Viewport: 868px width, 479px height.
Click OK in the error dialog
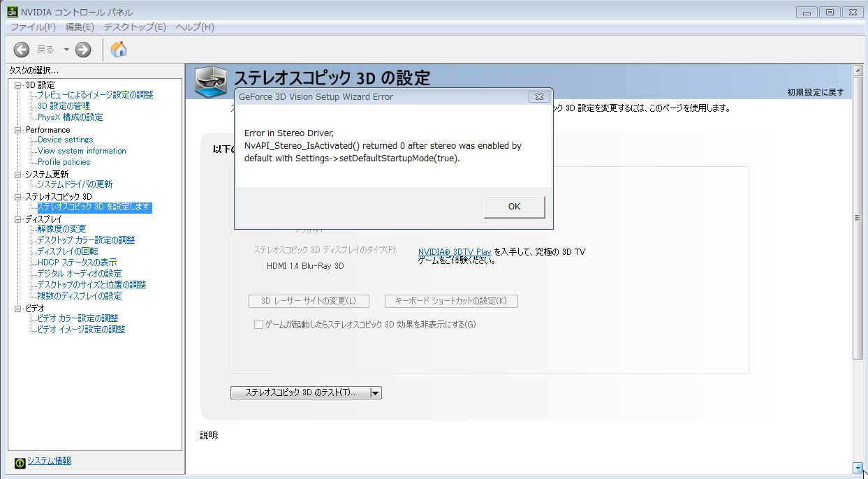pos(515,207)
